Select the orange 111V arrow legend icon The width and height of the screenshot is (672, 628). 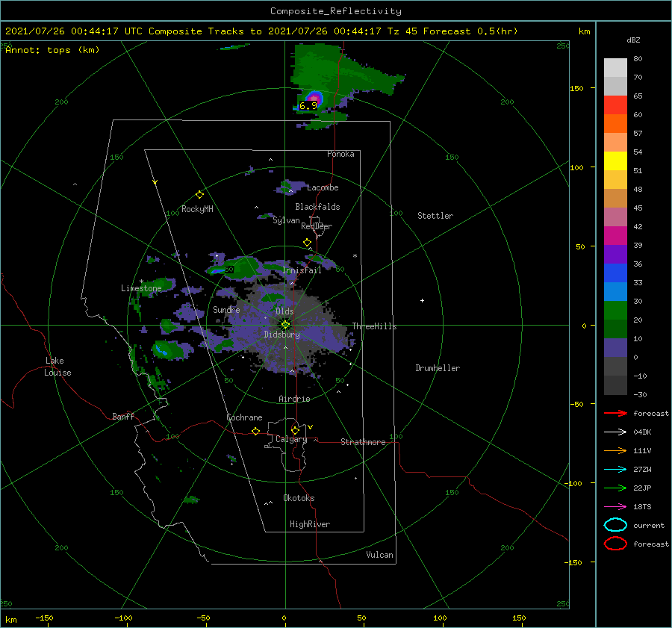coord(615,450)
